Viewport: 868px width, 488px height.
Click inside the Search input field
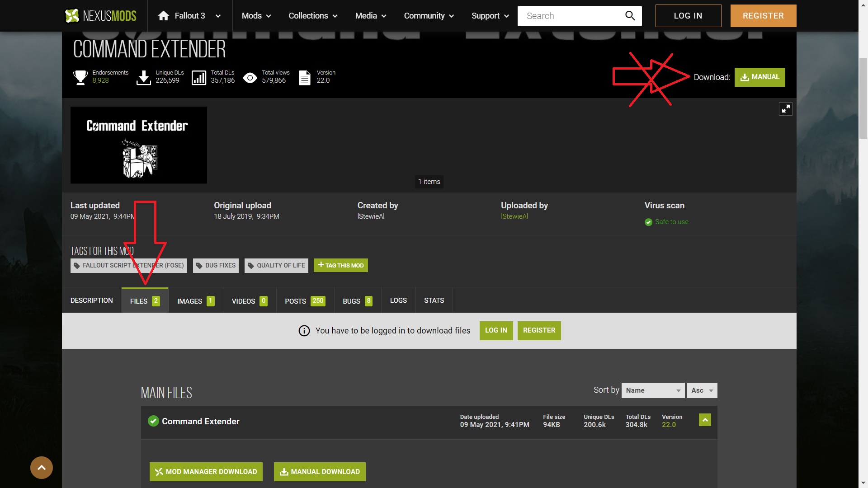[571, 16]
